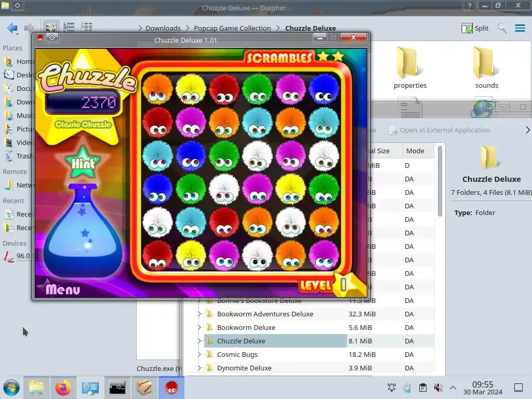Image resolution: width=532 pixels, height=399 pixels.
Task: Open the archive manager taskbar icon
Action: click(144, 388)
